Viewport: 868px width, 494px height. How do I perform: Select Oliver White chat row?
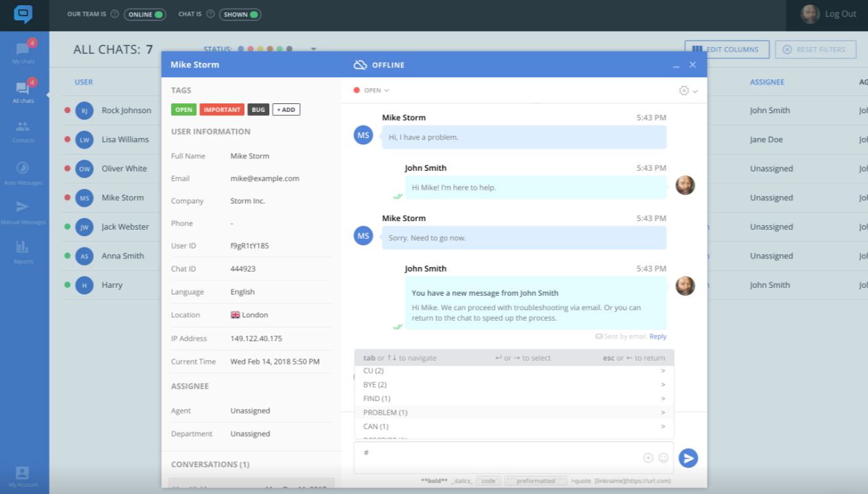111,169
